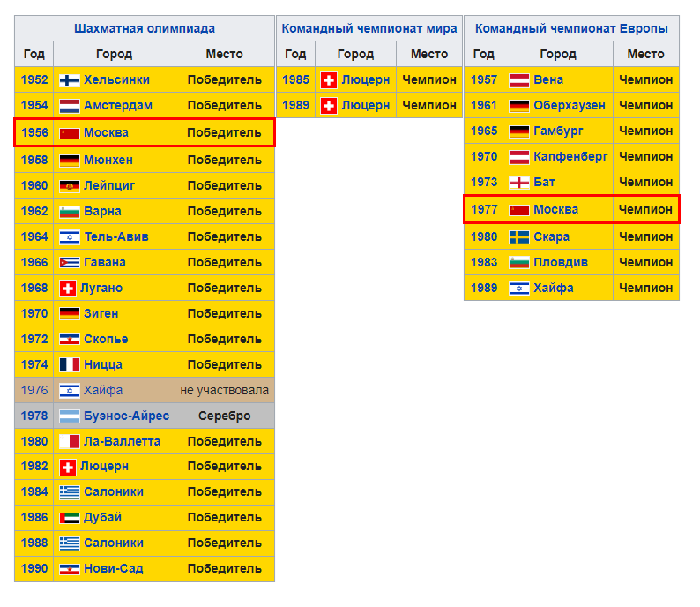The image size is (700, 607).
Task: Click German flag next to Оберхаузен
Action: coord(519,106)
